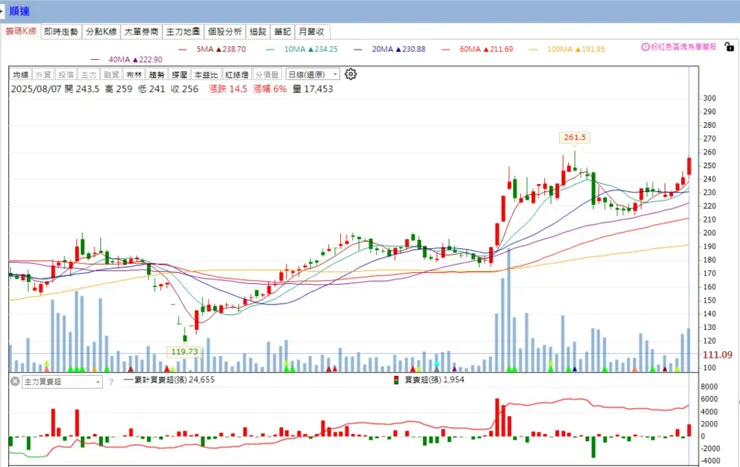Image resolution: width=740 pixels, height=467 pixels.
Task: Toggle the 紅綠燈 indicator button
Action: 237,75
